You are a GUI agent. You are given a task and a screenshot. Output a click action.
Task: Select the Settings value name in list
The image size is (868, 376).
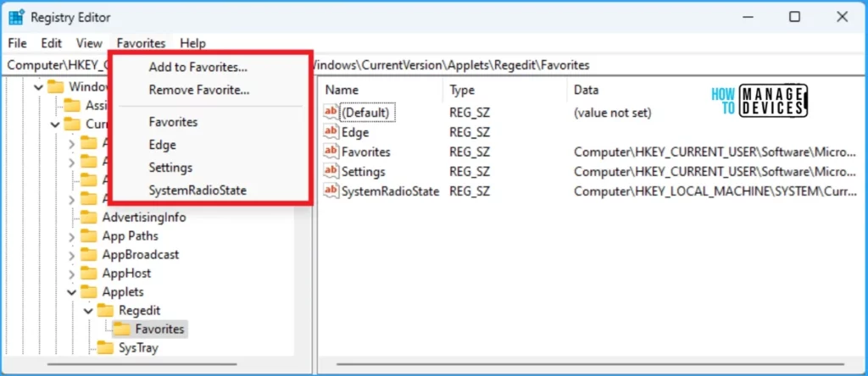click(363, 172)
